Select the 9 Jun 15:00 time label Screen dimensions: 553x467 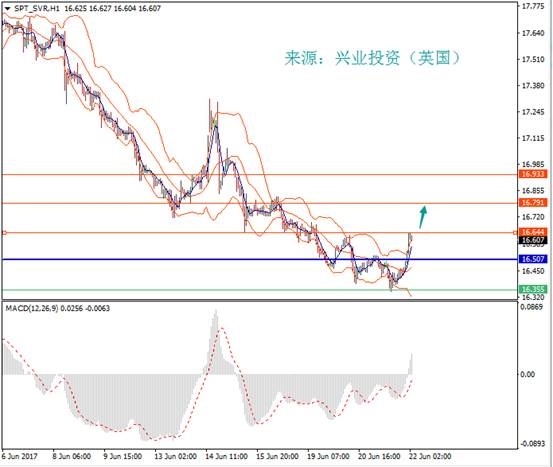pos(122,456)
